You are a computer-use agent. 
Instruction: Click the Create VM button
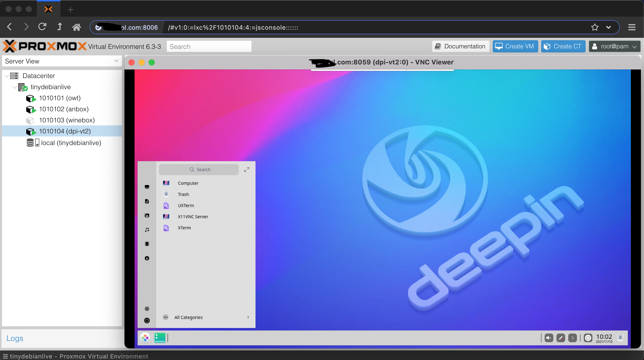(515, 46)
